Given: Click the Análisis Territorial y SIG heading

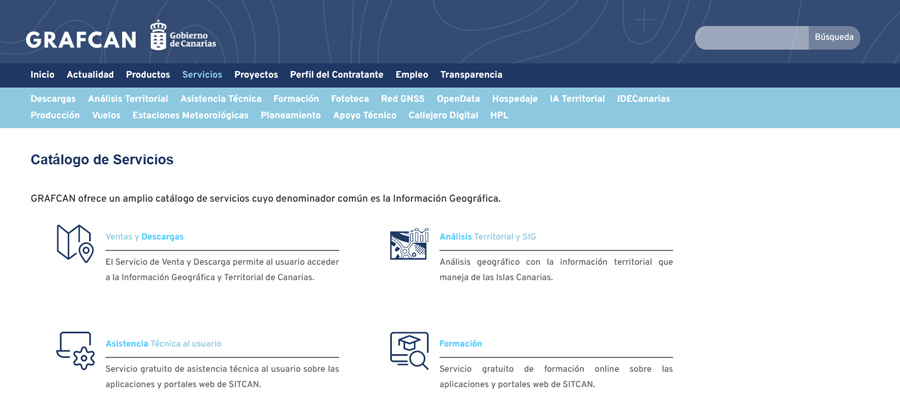Looking at the screenshot, I should coord(488,236).
